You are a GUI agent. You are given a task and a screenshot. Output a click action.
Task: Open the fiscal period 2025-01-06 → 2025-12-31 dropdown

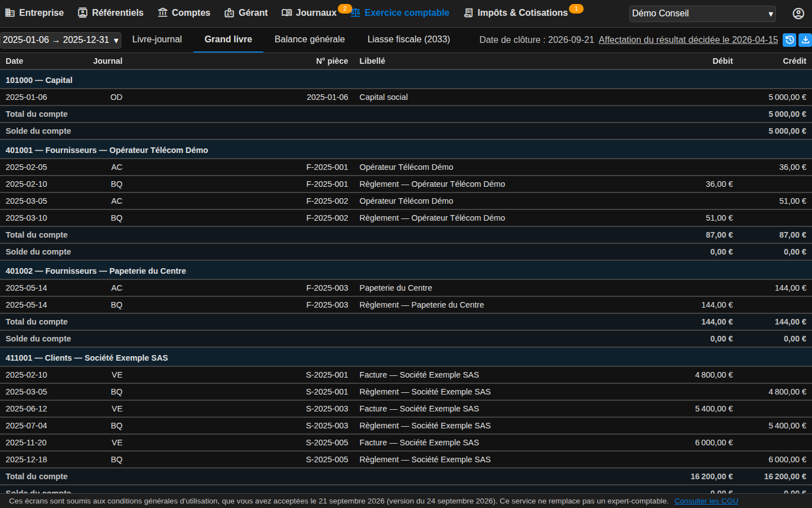[61, 40]
